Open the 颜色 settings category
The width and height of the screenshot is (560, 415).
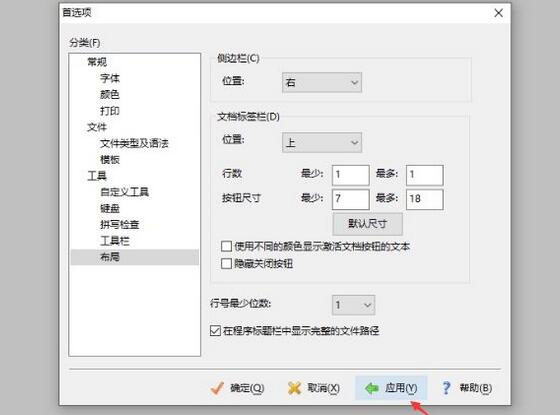pyautogui.click(x=110, y=94)
